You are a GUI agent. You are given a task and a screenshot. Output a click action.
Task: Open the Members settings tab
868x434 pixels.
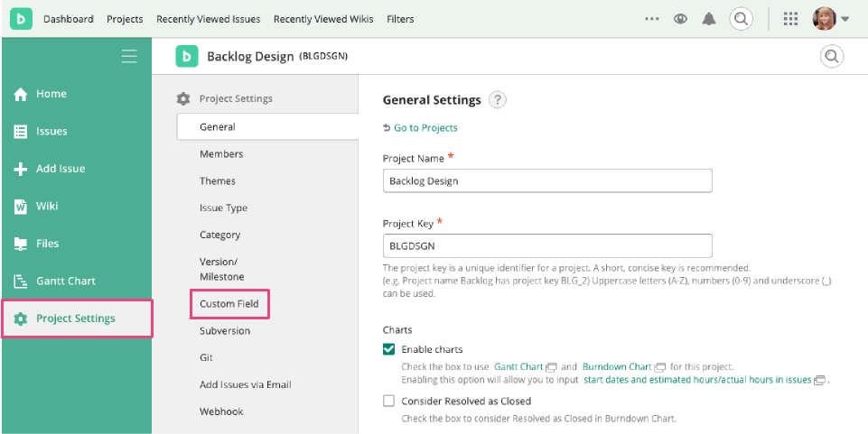pos(221,153)
